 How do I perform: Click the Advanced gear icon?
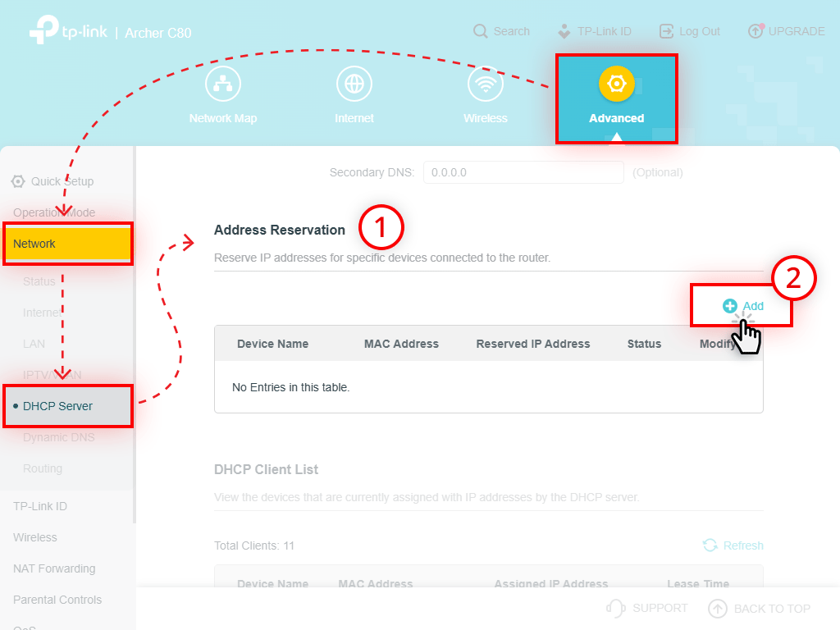pyautogui.click(x=616, y=83)
